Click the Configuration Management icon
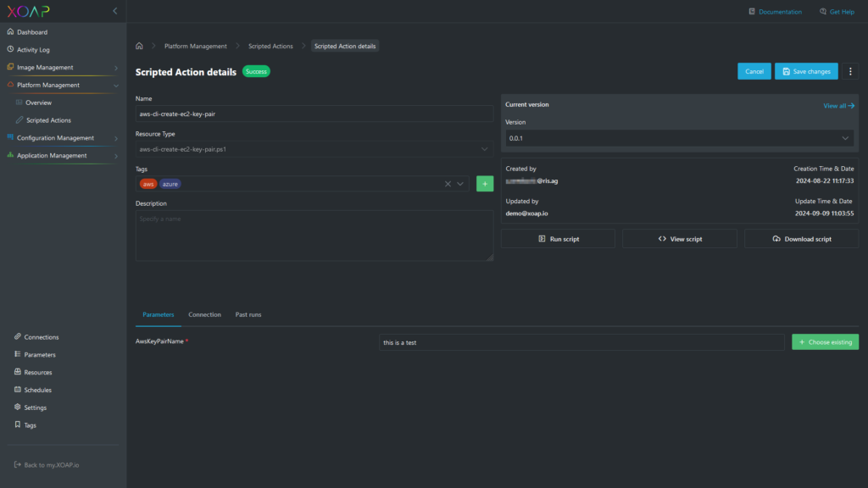Viewport: 868px width, 488px height. (10, 137)
